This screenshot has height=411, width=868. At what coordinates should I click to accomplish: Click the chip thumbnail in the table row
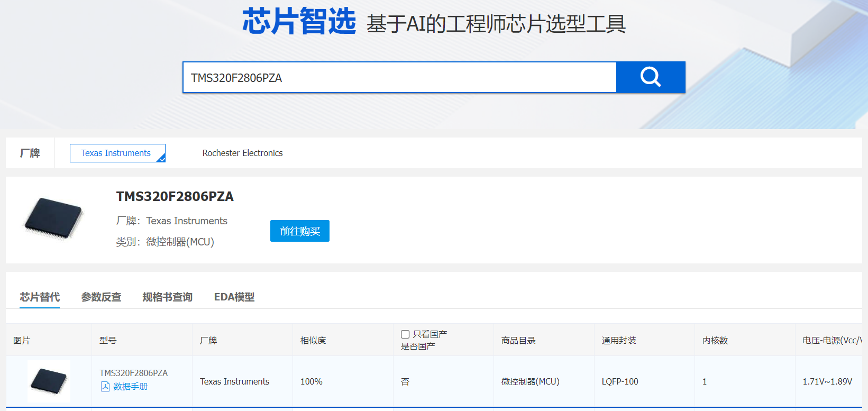tap(49, 381)
